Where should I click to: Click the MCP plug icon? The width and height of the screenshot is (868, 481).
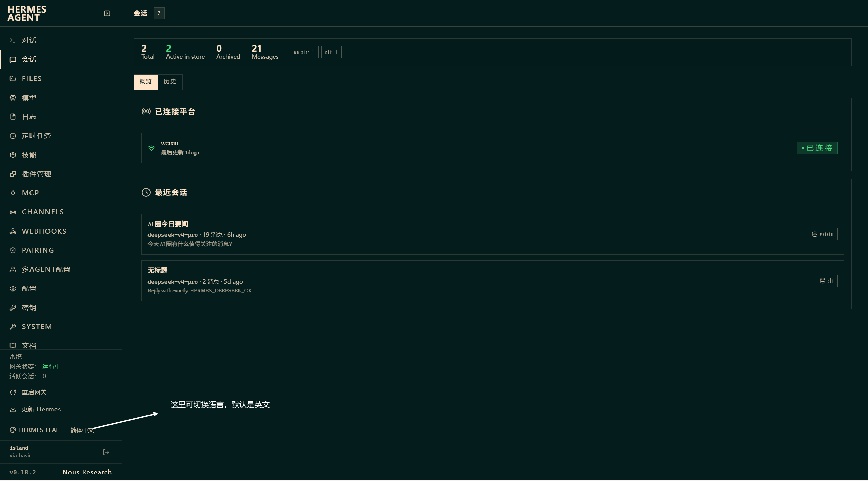(13, 193)
